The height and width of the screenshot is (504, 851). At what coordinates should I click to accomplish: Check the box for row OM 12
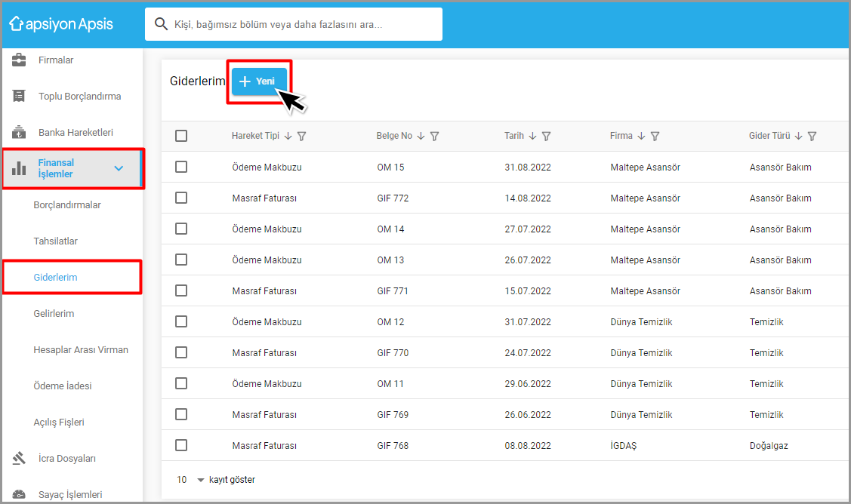181,321
